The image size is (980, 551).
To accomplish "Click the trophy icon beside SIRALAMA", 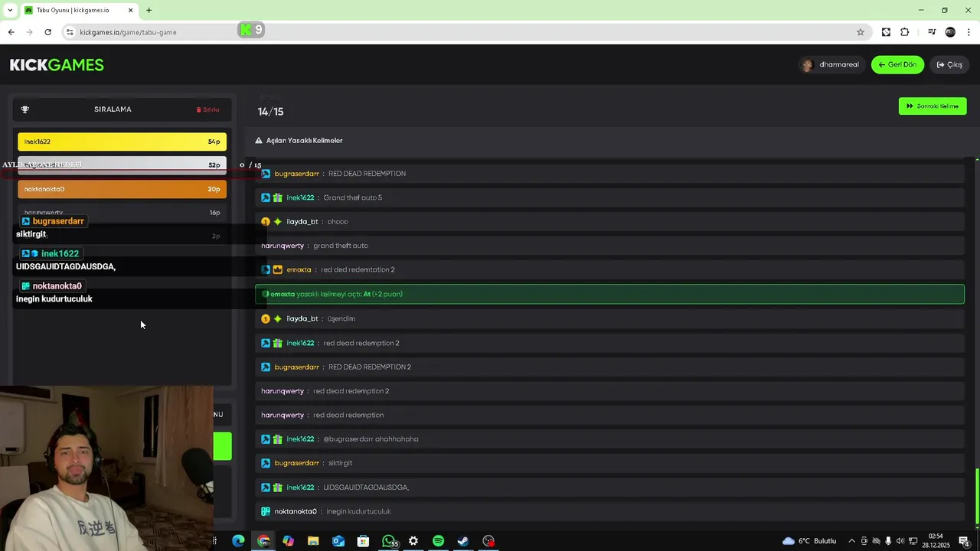I will coord(25,109).
